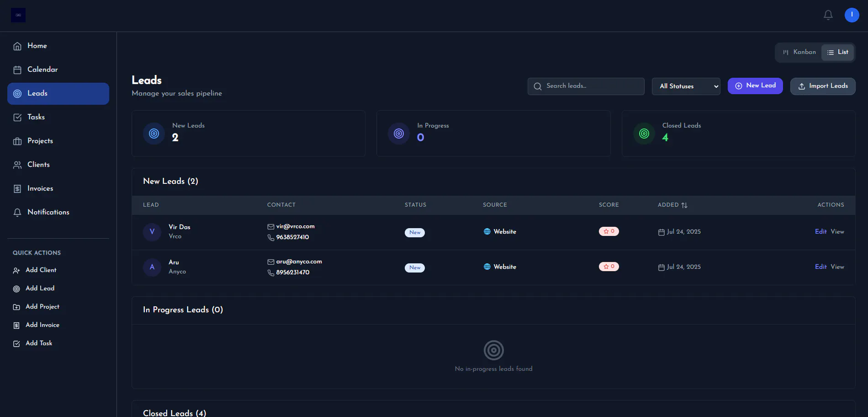Click the Closed Leads green target icon
868x417 pixels.
(644, 134)
